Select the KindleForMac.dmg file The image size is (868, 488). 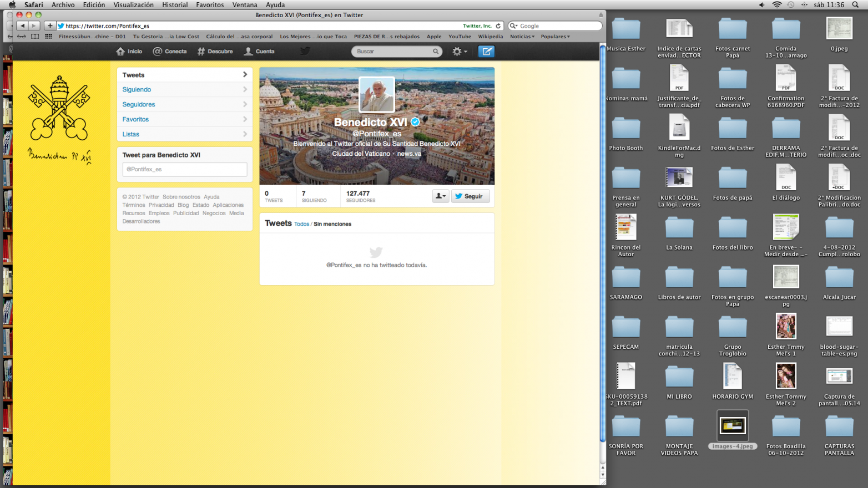point(679,136)
